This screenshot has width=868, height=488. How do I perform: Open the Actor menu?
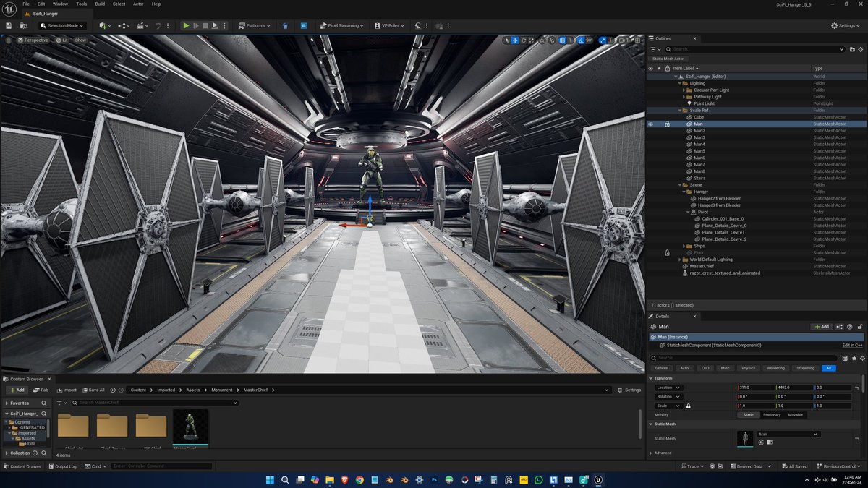coord(137,4)
